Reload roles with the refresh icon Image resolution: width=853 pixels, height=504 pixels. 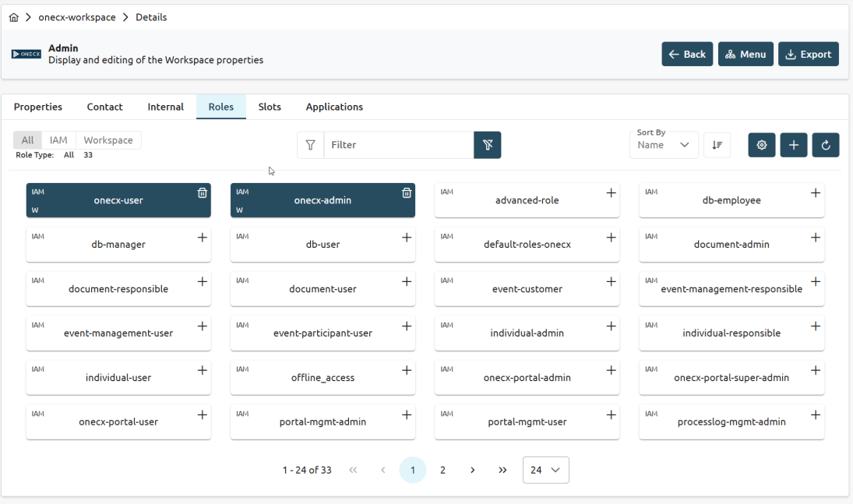825,145
